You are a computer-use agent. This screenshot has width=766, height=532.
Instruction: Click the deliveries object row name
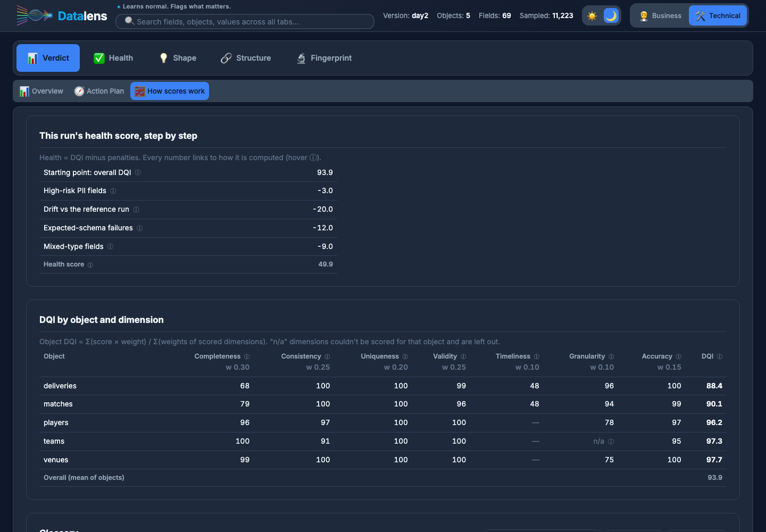click(60, 386)
